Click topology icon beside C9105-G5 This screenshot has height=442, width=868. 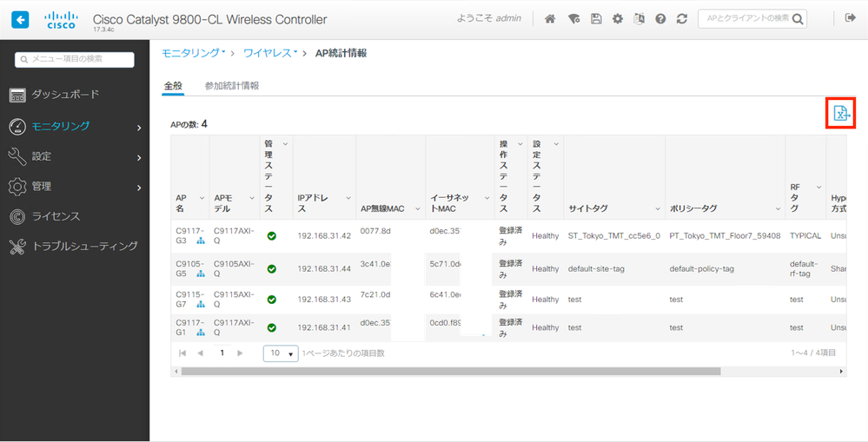click(x=201, y=274)
